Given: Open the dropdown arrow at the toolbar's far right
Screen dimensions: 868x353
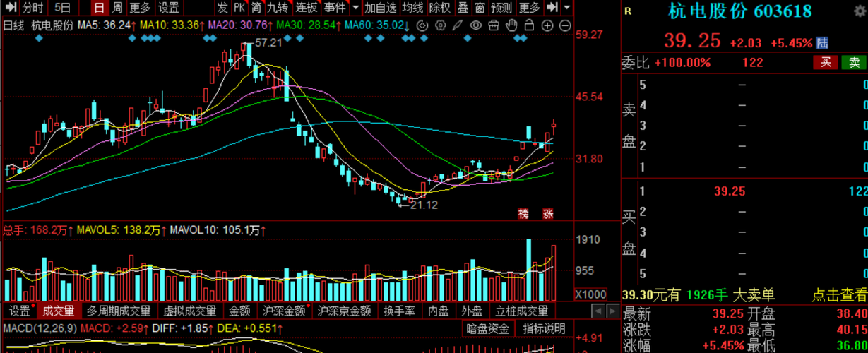Looking at the screenshot, I should click(567, 7).
